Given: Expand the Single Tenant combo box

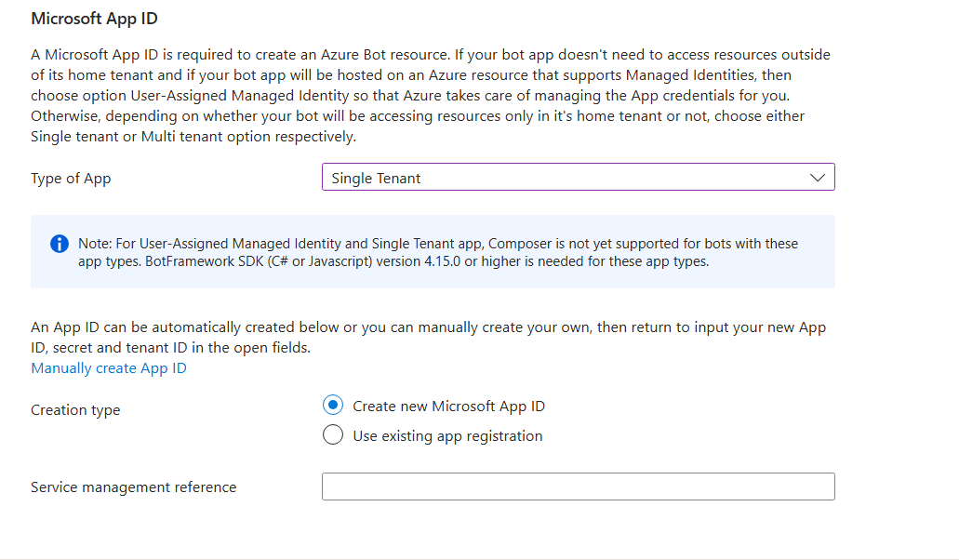Looking at the screenshot, I should (x=577, y=177).
